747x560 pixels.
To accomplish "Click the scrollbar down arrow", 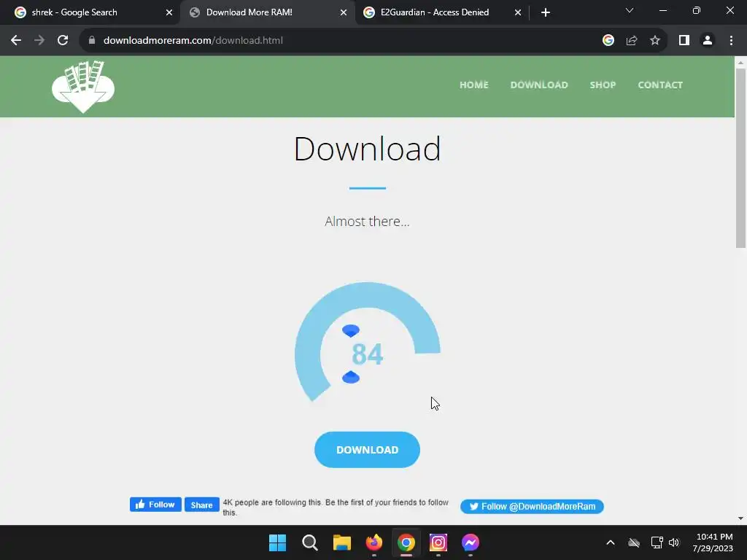I will click(741, 518).
